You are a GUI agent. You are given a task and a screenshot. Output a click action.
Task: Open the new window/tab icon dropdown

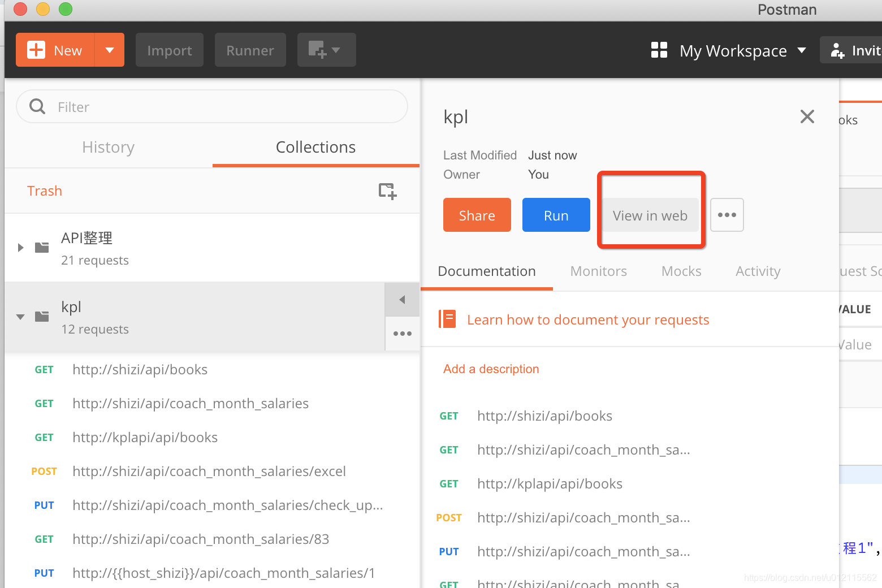coord(327,50)
